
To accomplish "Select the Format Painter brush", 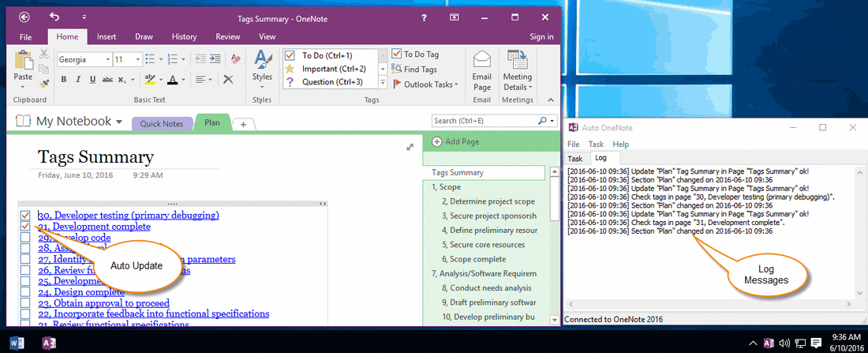I will [44, 83].
